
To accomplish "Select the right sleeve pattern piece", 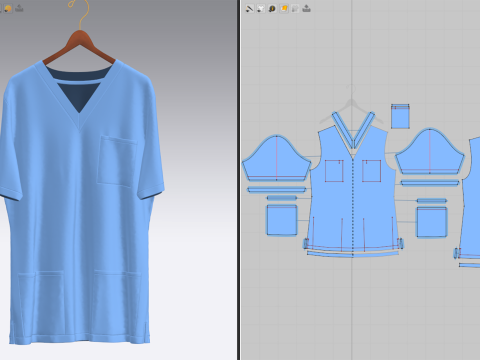I will coord(430,152).
